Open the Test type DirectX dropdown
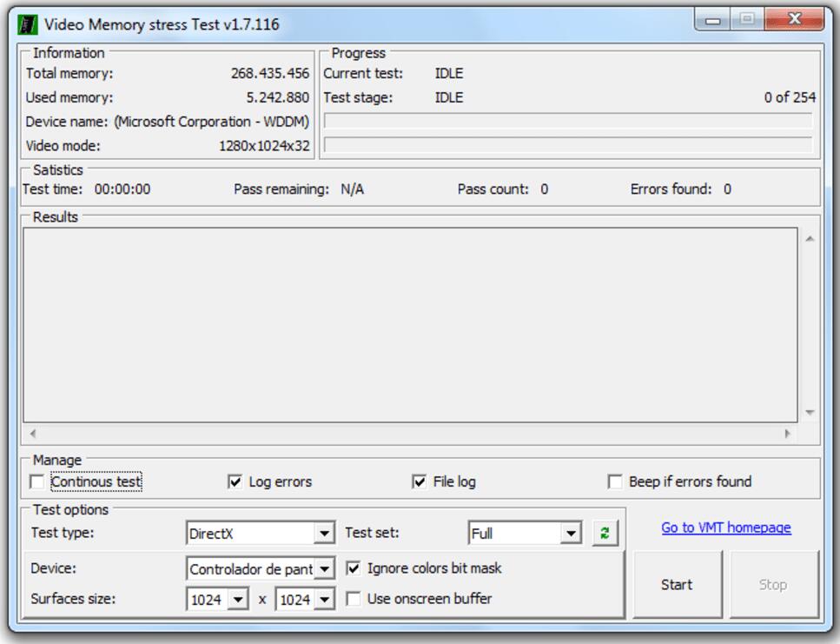The width and height of the screenshot is (840, 644). point(324,534)
